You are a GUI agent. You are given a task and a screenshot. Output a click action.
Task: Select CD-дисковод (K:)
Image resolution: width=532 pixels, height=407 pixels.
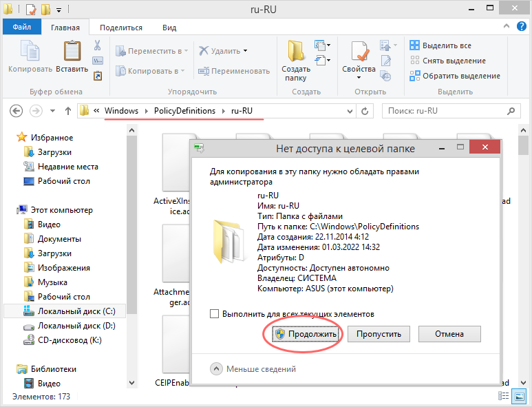point(63,340)
